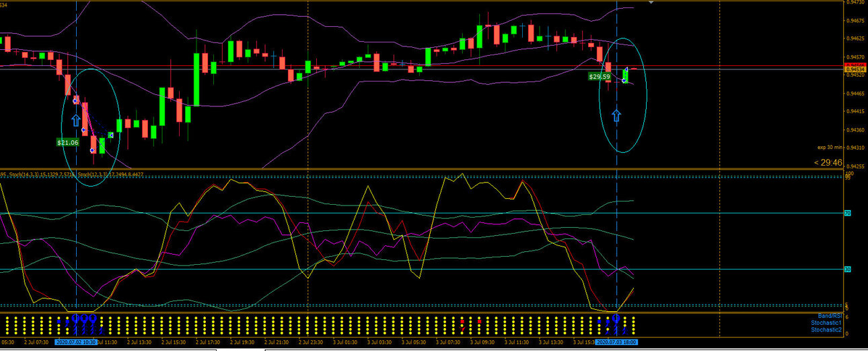868x351 pixels.
Task: Click the 0.94360 price scale label
Action: click(857, 130)
